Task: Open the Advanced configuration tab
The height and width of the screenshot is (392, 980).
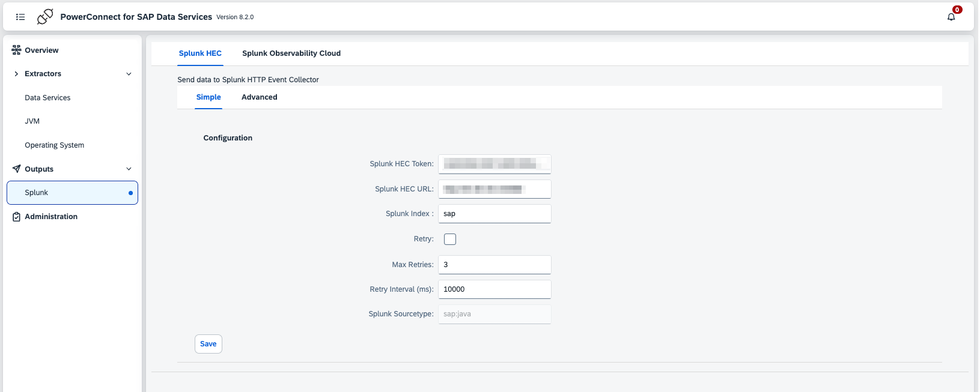Action: [x=259, y=97]
